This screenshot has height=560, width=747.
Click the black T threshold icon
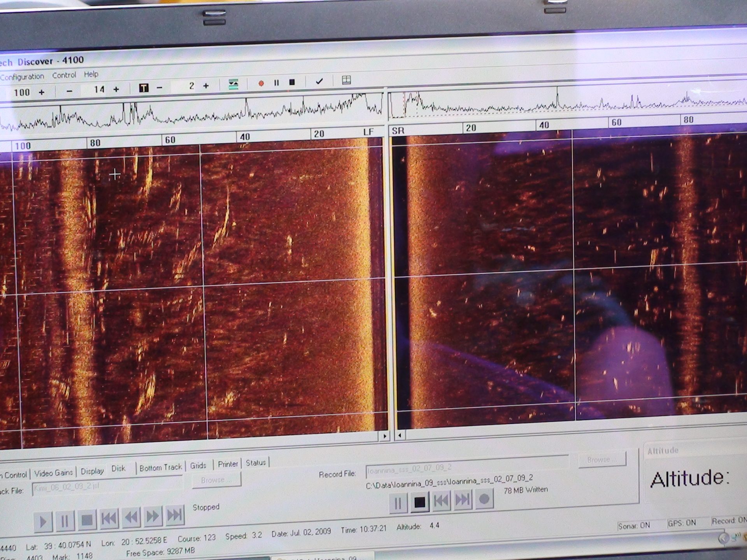(x=144, y=88)
